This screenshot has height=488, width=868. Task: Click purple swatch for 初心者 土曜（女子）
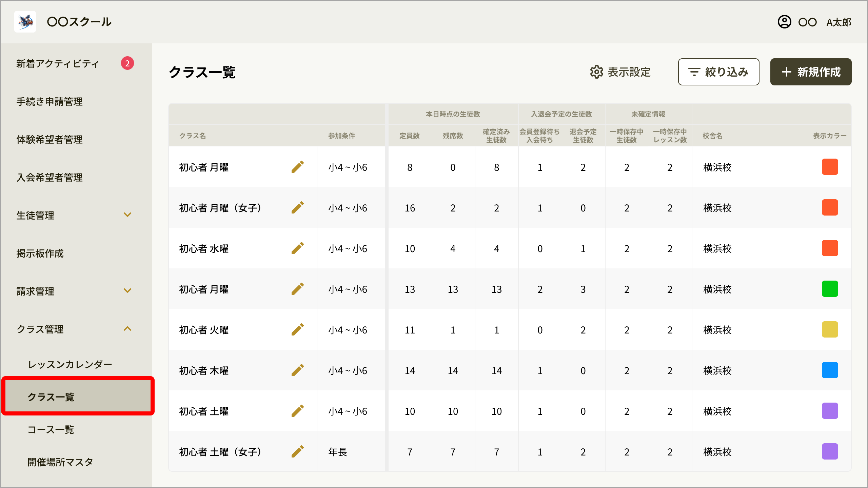(830, 451)
